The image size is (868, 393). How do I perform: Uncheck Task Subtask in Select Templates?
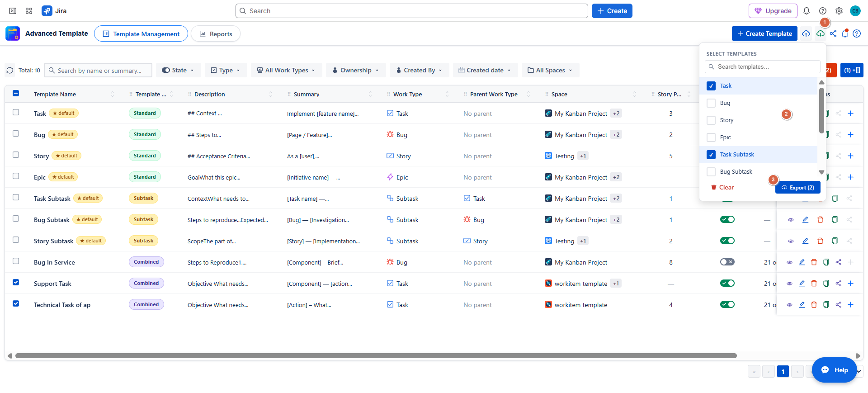click(711, 155)
